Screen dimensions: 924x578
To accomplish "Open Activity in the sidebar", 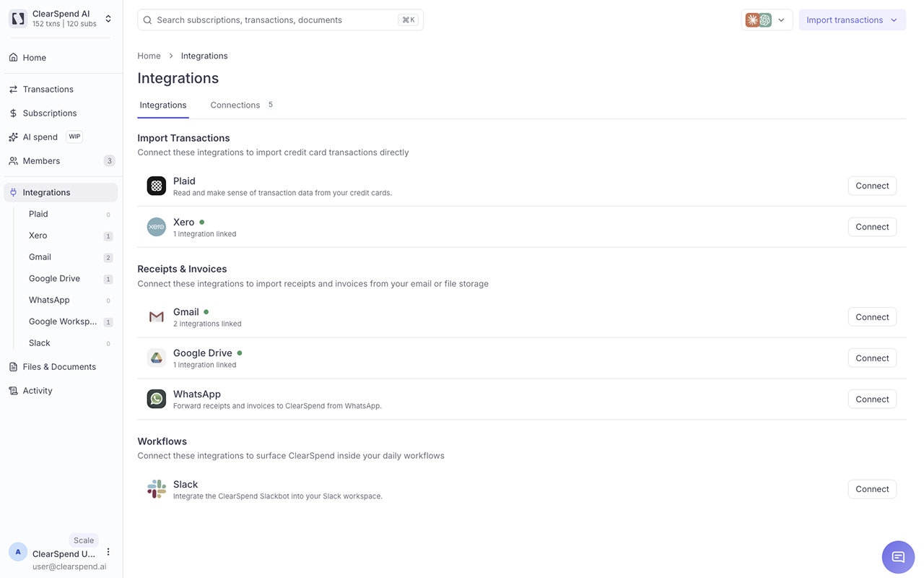I will pos(61,391).
